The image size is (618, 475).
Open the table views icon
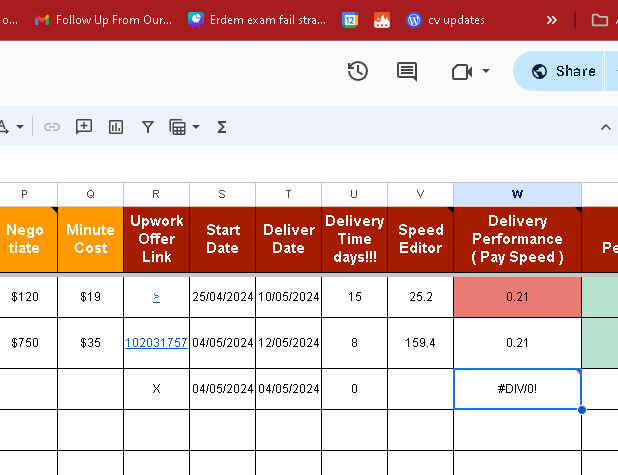(x=177, y=127)
